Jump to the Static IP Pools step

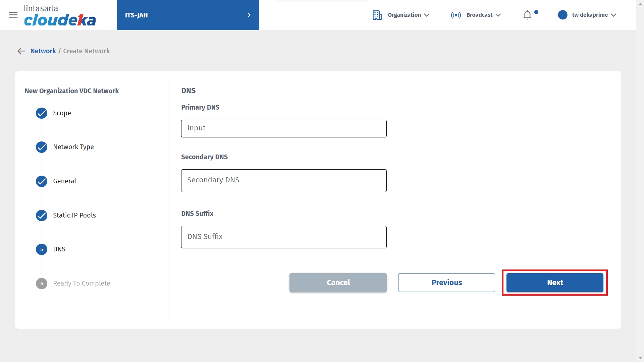(x=74, y=215)
